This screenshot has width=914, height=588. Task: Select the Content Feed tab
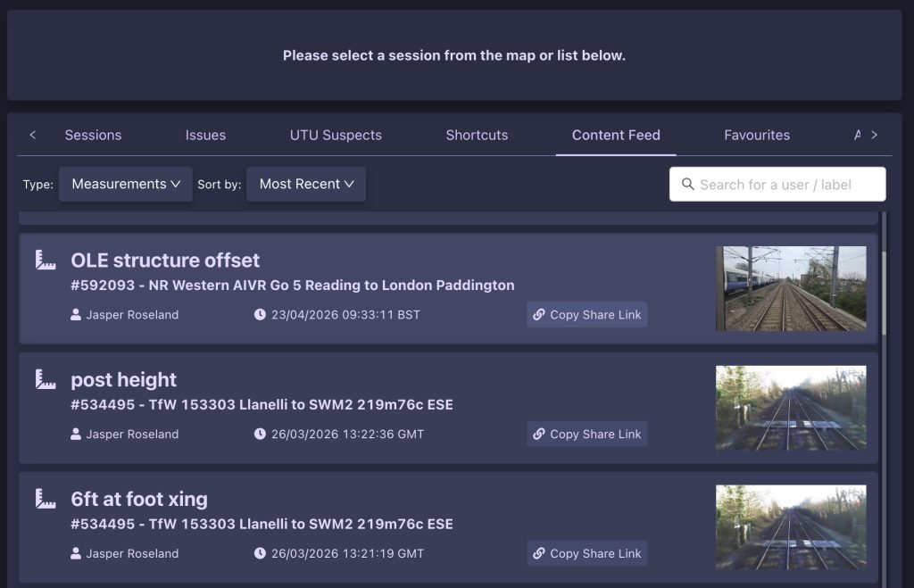click(x=616, y=136)
